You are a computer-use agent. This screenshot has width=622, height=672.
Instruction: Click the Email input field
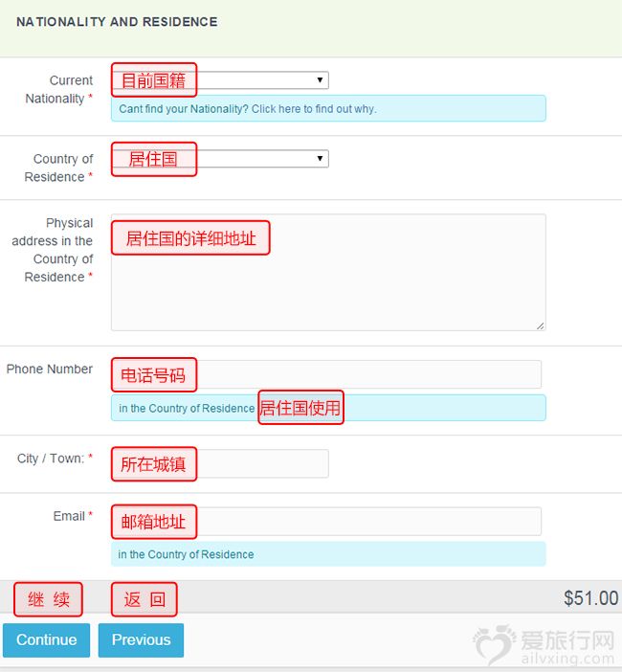(x=326, y=521)
